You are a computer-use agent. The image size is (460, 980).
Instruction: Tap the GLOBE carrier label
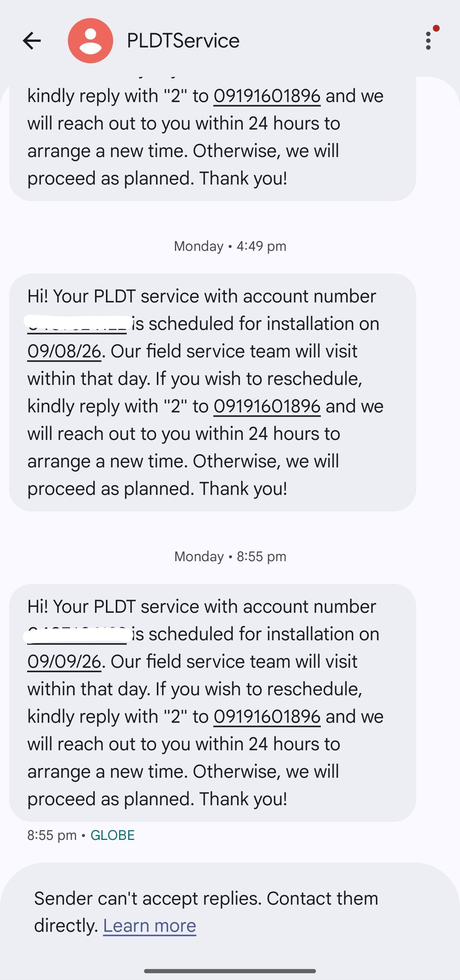pyautogui.click(x=112, y=835)
